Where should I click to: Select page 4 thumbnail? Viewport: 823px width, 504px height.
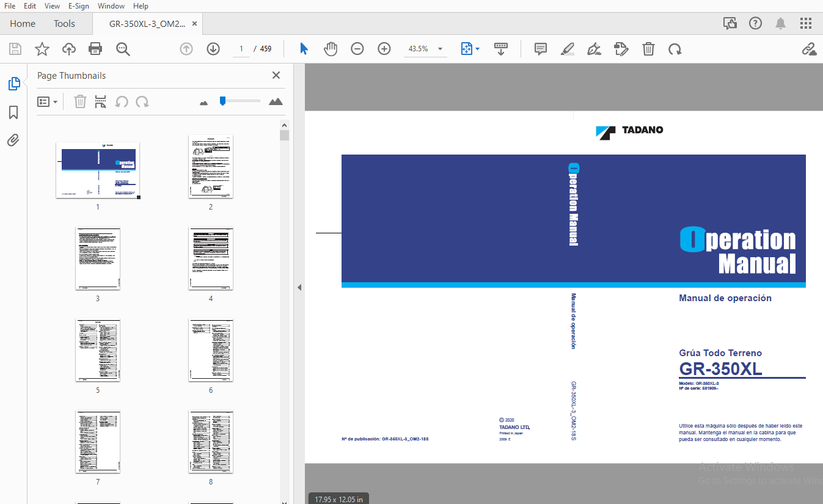pyautogui.click(x=211, y=258)
